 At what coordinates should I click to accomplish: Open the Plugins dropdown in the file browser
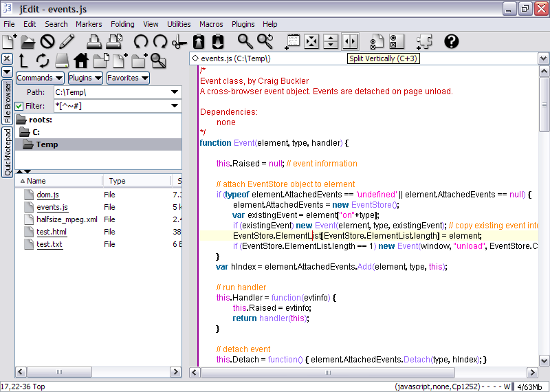click(85, 78)
